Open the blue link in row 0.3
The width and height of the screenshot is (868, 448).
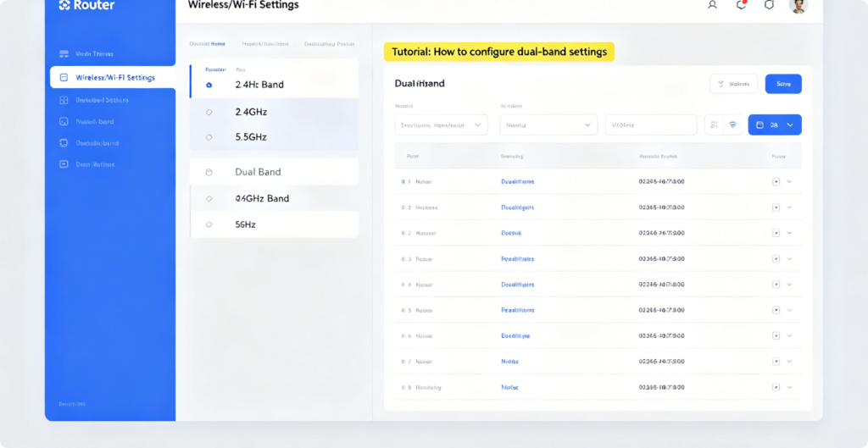coord(518,258)
